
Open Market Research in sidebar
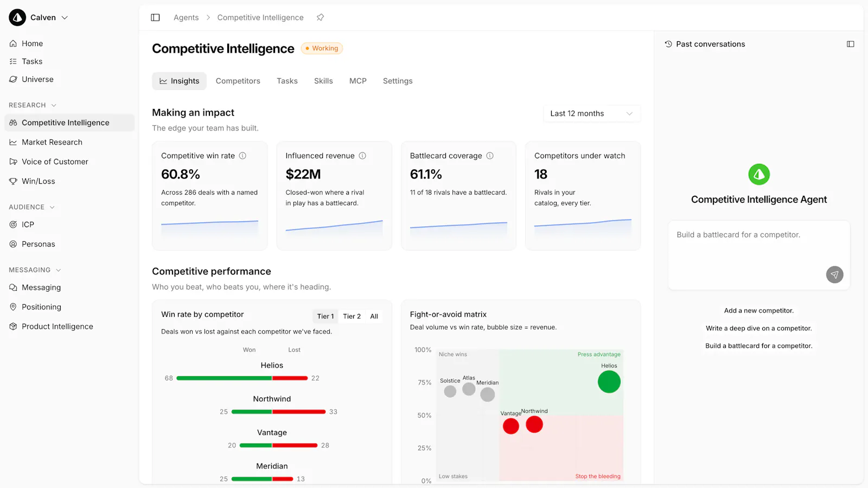69,142
